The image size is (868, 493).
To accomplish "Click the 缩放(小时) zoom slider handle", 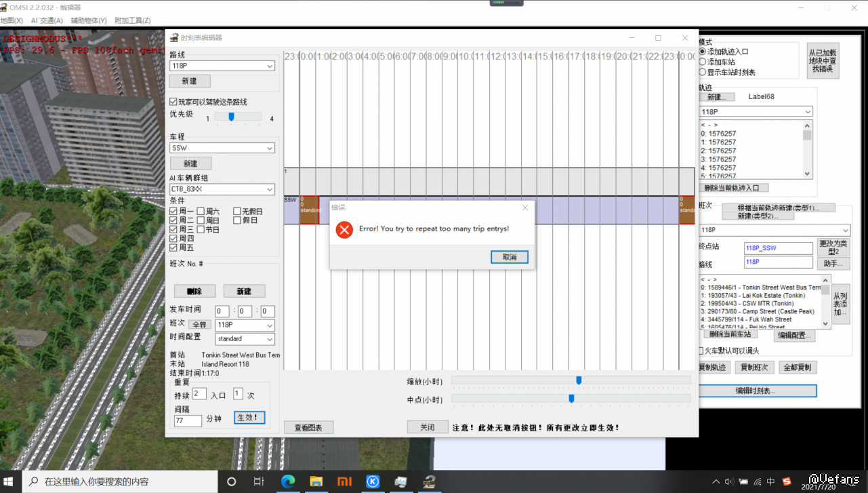I will click(x=579, y=380).
